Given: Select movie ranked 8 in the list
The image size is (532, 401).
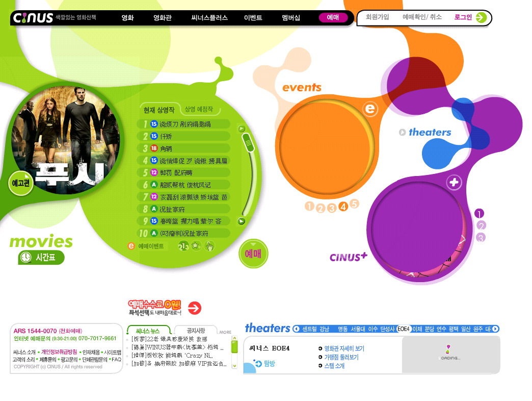Looking at the screenshot, I should 183,209.
